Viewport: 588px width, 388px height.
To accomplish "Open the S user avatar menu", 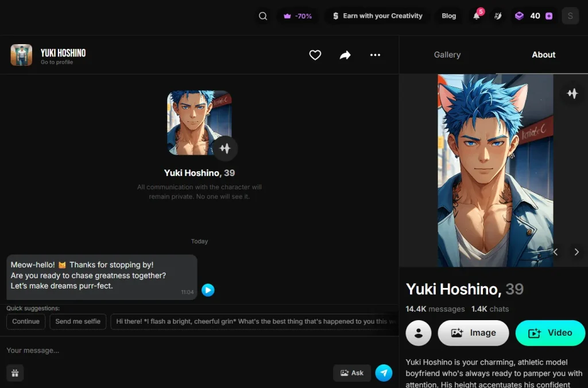I will (x=570, y=16).
